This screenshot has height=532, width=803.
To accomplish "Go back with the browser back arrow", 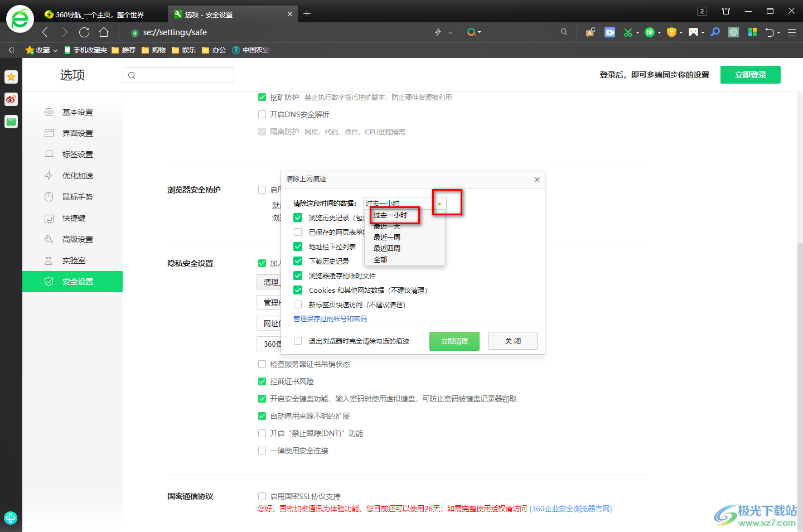I will click(x=45, y=32).
